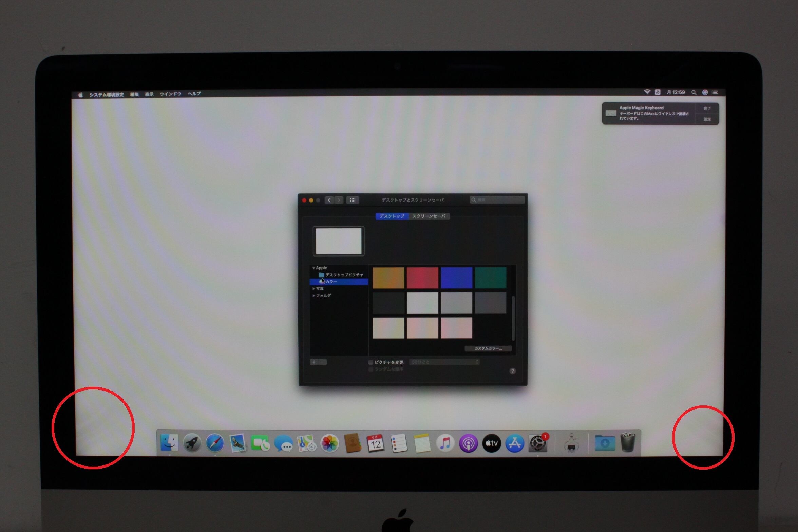The width and height of the screenshot is (798, 532).
Task: Click the back arrow in preferences toolbar
Action: click(329, 200)
